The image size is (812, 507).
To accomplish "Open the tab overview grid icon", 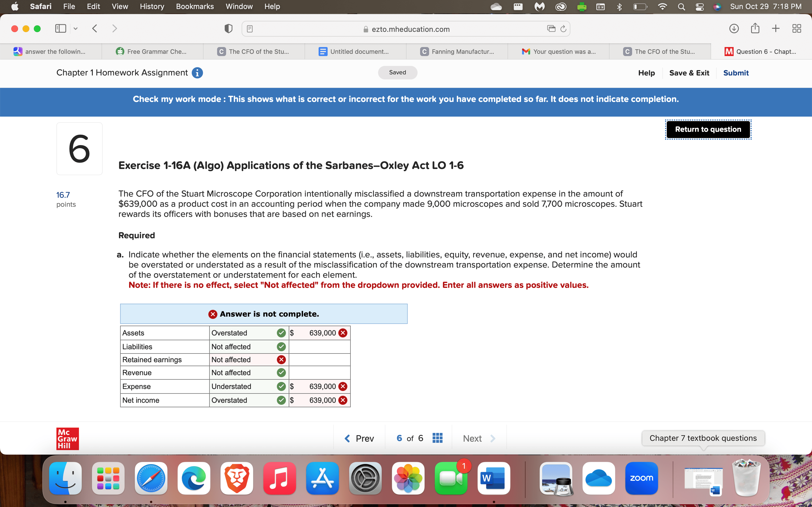I will pos(796,28).
